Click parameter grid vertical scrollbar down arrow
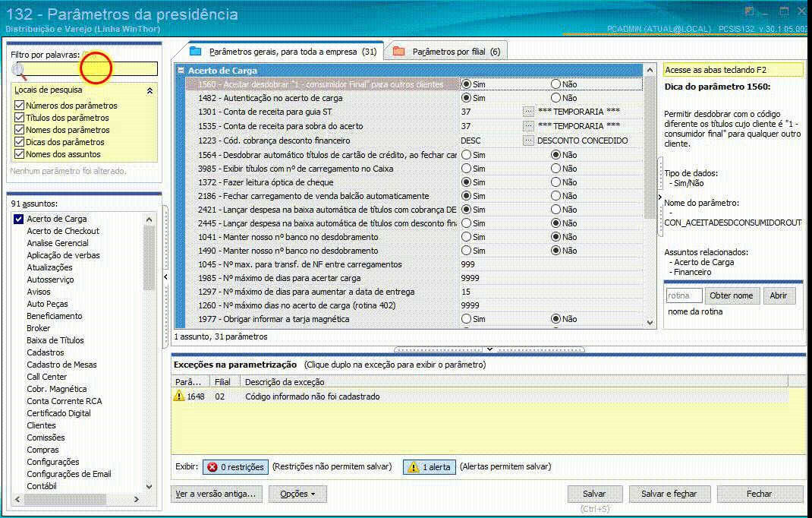The height and width of the screenshot is (518, 812). pos(650,323)
